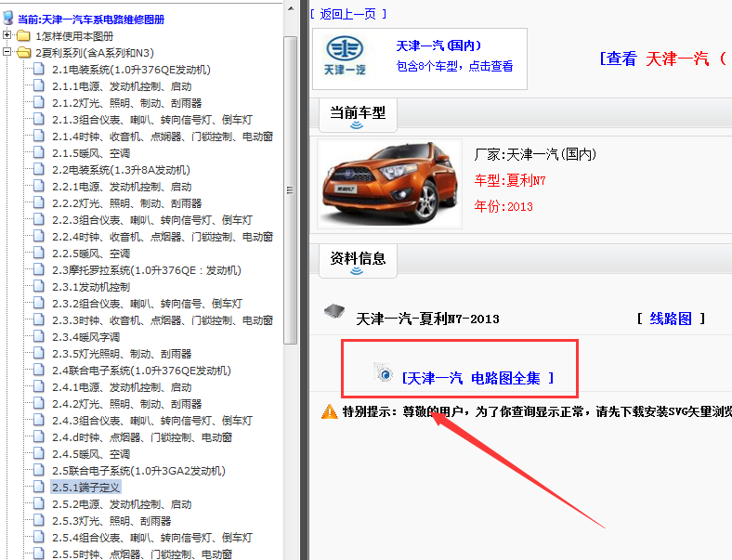Screen dimensions: 732x560
Task: Click the tree panel scrollbar up arrow
Action: click(291, 8)
